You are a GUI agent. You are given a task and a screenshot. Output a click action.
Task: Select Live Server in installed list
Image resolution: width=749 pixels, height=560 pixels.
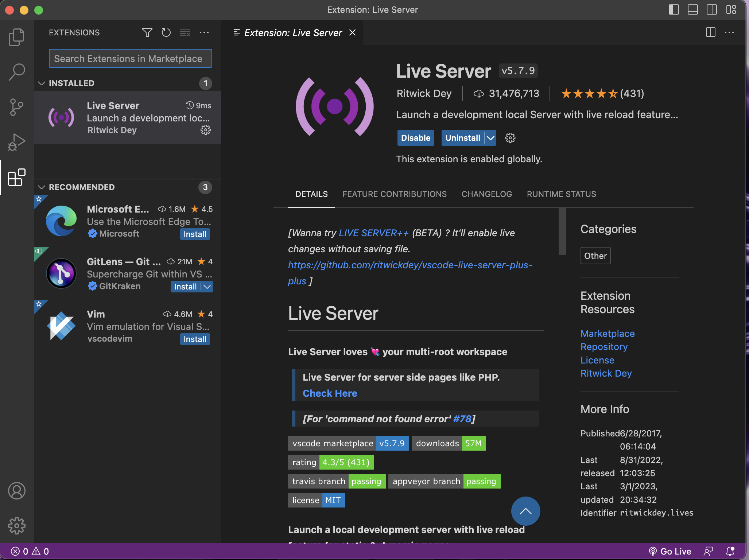128,117
